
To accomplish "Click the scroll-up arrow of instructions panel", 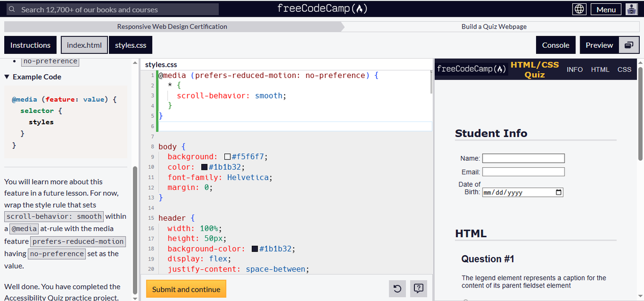I will pyautogui.click(x=135, y=63).
